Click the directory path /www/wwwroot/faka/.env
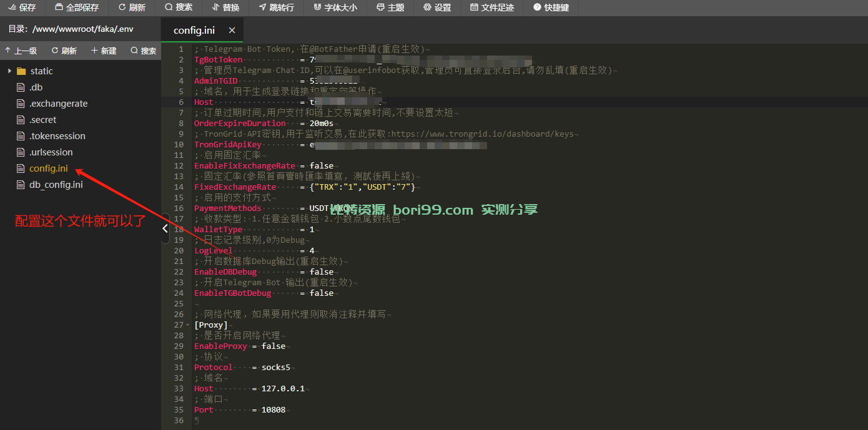 point(82,29)
